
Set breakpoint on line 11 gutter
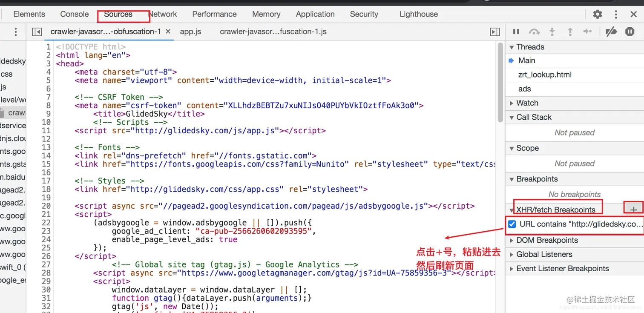tap(46, 131)
